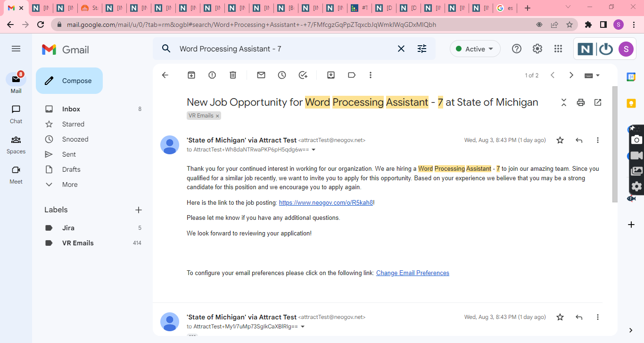Open the conversation in a new window
The image size is (644, 343).
tap(598, 102)
